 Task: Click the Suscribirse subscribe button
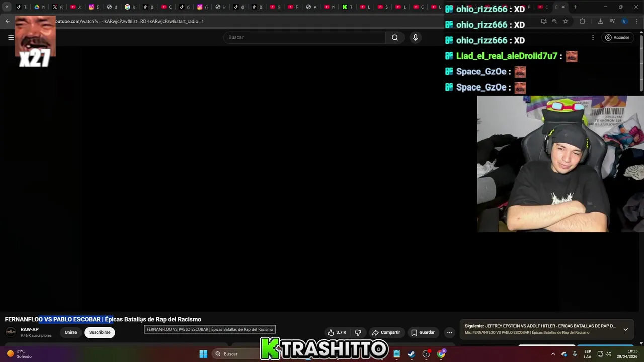click(x=100, y=332)
